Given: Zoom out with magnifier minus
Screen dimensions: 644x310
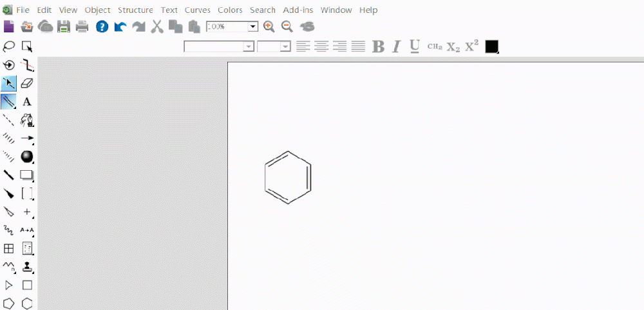Looking at the screenshot, I should click(x=287, y=26).
